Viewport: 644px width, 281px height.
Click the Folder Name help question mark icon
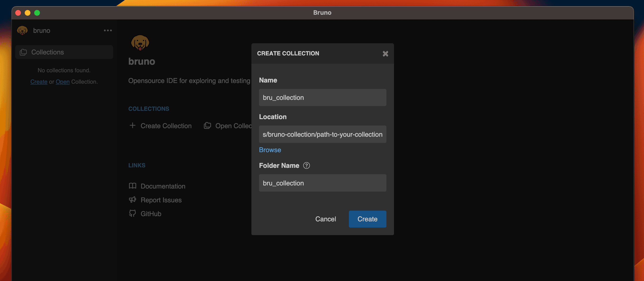point(306,165)
